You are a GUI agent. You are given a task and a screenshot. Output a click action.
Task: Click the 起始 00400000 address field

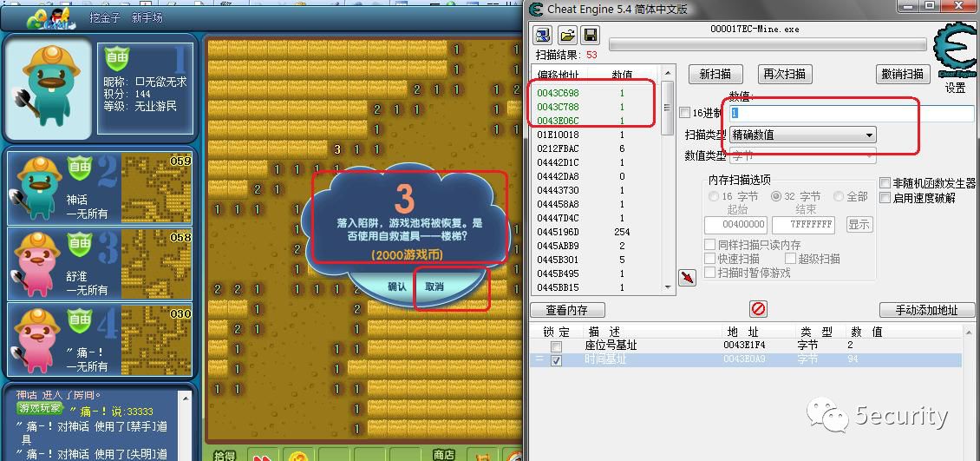click(x=735, y=225)
